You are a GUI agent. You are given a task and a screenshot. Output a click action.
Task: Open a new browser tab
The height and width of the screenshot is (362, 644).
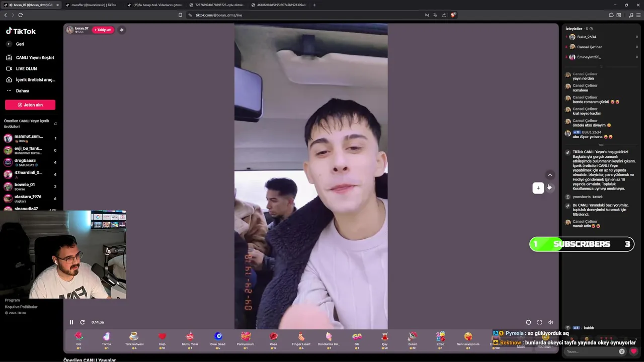[x=314, y=5]
